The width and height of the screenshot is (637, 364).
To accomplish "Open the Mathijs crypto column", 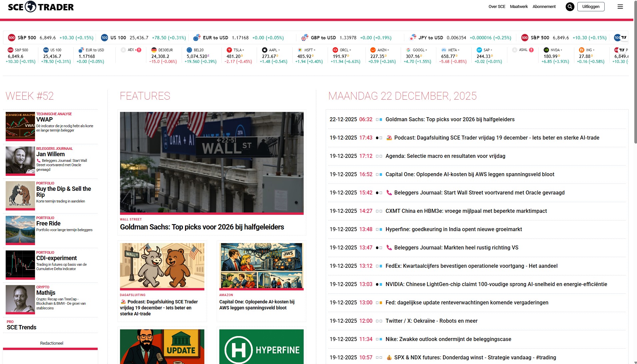I will [46, 293].
